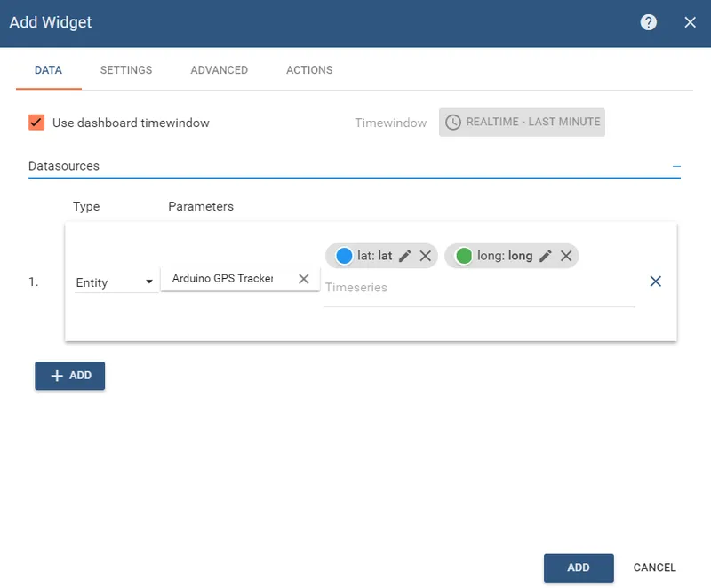Clear the Arduino GPS Tracker entity
Image resolution: width=711 pixels, height=588 pixels.
point(303,279)
